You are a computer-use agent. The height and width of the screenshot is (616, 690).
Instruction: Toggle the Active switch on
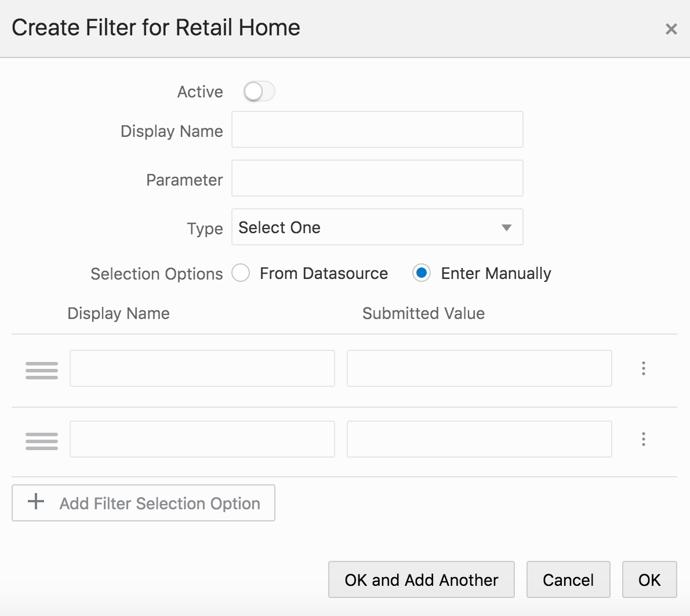pos(259,91)
